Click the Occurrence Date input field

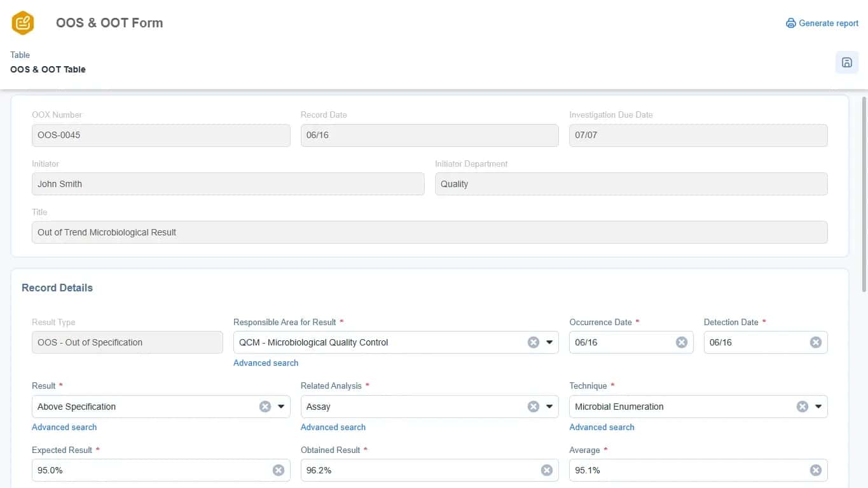(x=631, y=342)
